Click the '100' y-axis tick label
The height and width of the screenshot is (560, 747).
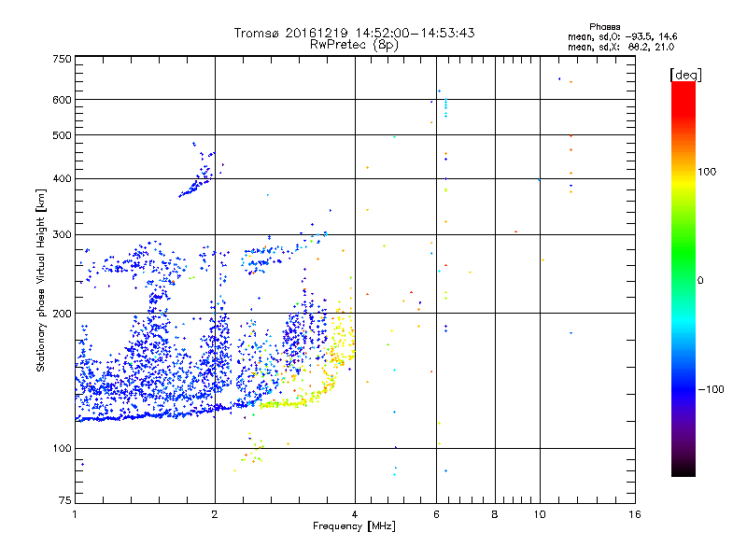coord(62,449)
